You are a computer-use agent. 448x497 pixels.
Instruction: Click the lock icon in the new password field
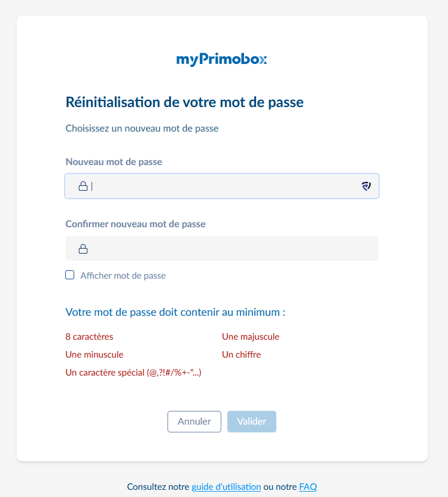(x=83, y=186)
